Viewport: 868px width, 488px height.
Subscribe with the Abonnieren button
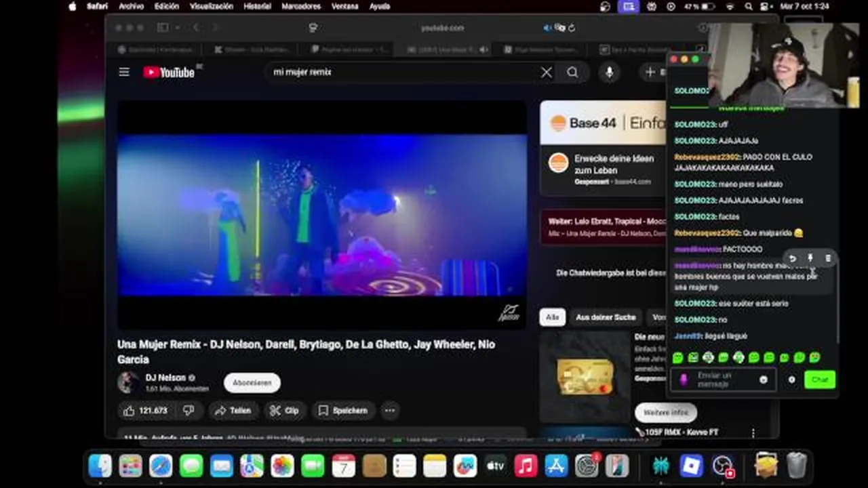click(252, 383)
